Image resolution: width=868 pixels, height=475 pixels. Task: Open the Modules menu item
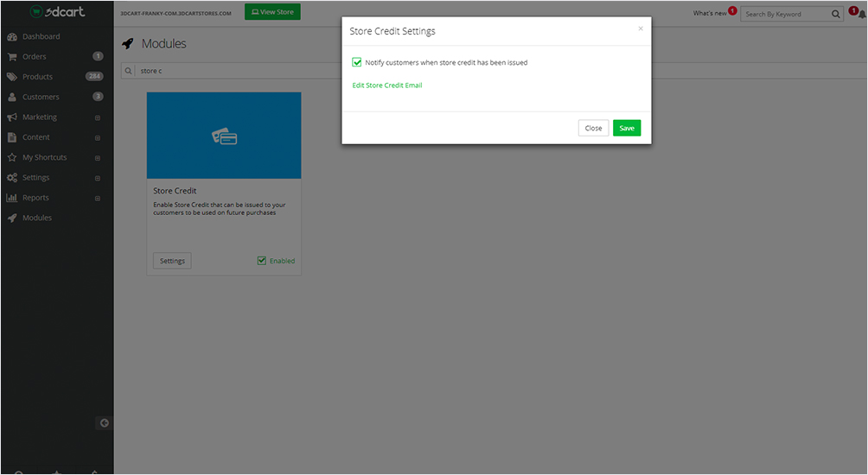point(36,218)
